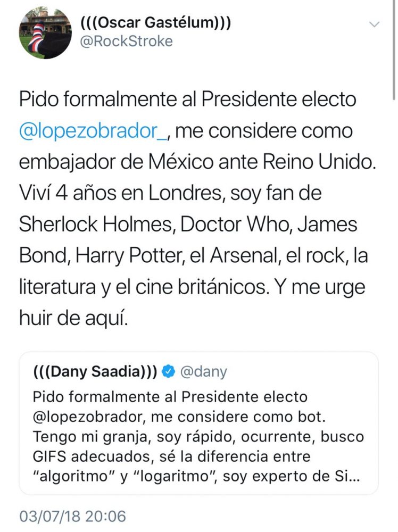Click the @RockStroke handle
The image size is (398, 532).
point(126,41)
